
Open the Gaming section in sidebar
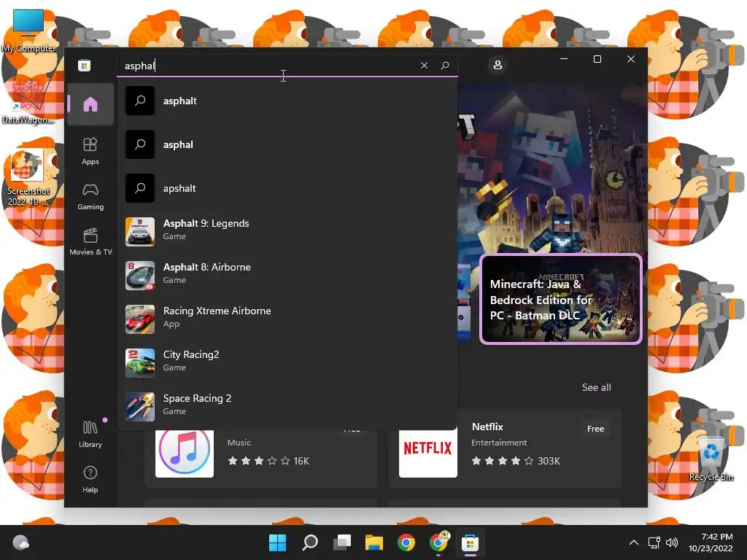point(90,196)
